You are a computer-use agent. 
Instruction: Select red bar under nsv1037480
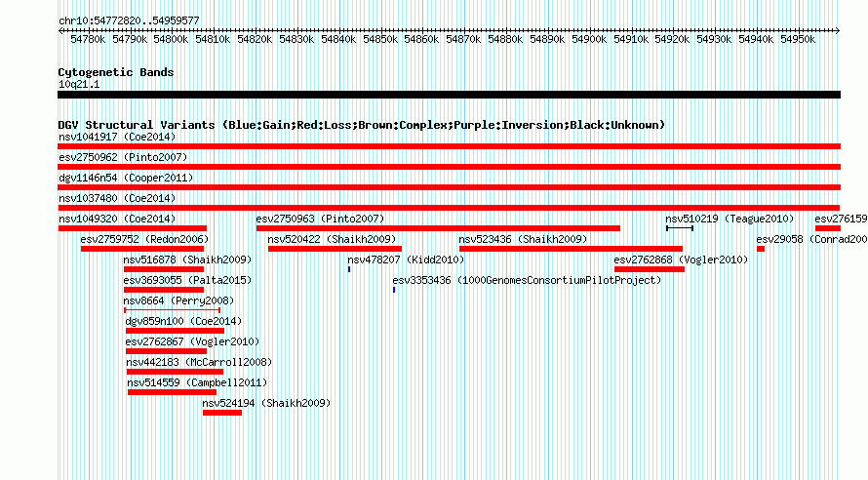point(449,208)
